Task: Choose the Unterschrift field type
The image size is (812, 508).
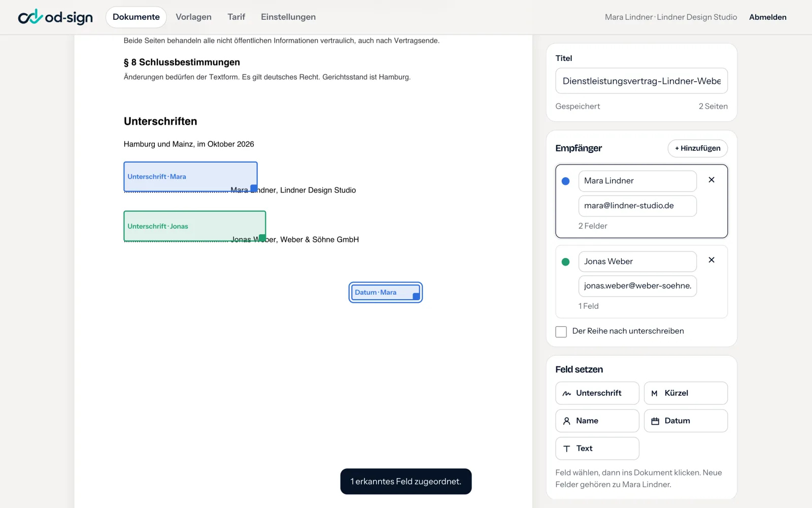Action: [597, 393]
